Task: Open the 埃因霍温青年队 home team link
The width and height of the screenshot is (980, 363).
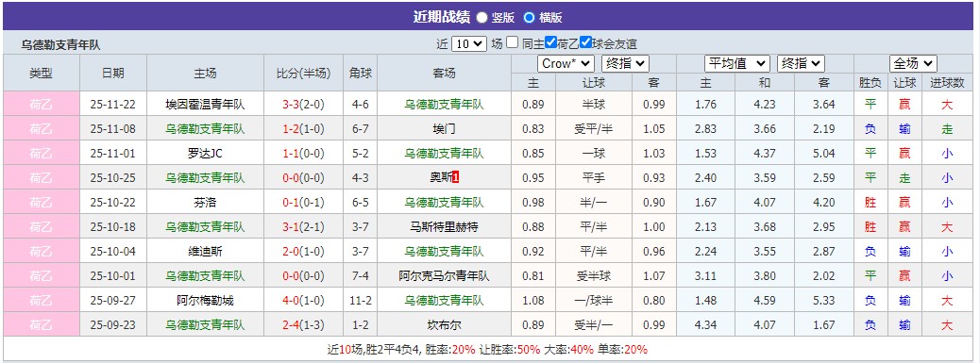Action: [205, 105]
